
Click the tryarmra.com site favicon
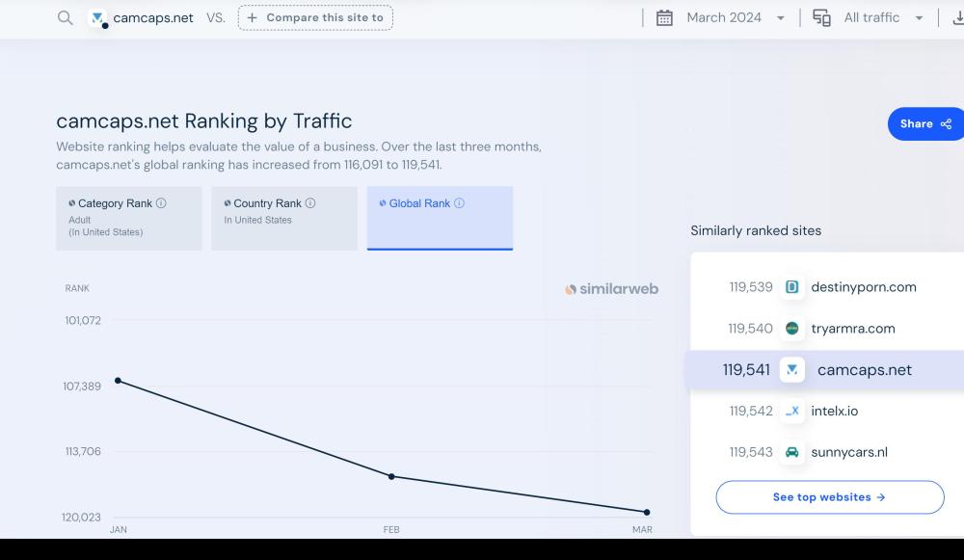click(x=791, y=329)
